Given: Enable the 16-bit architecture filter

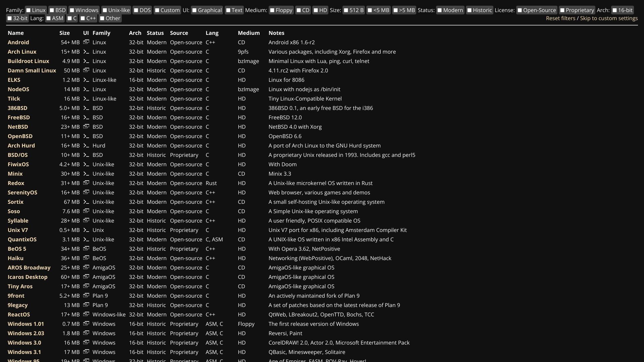Looking at the screenshot, I should tap(614, 10).
